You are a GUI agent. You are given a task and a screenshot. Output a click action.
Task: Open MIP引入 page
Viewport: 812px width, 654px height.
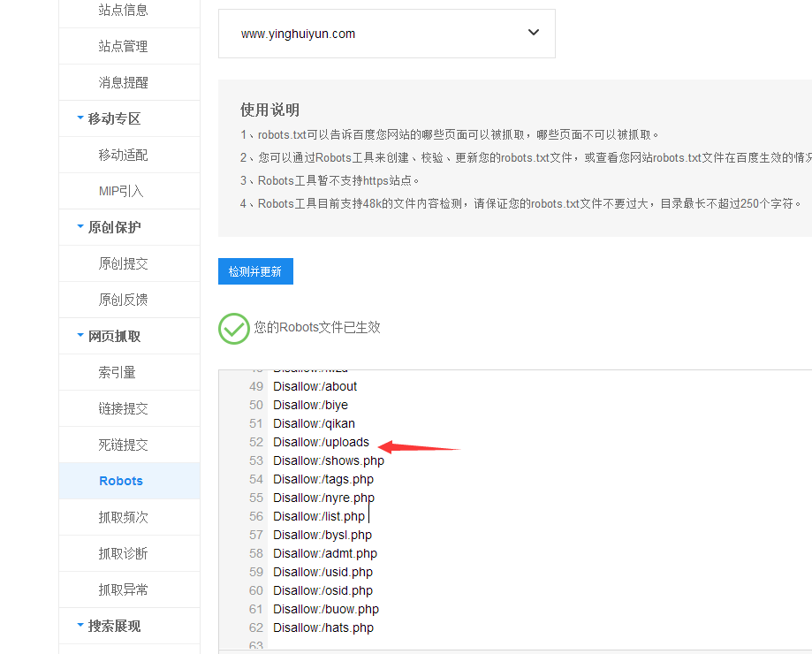120,191
